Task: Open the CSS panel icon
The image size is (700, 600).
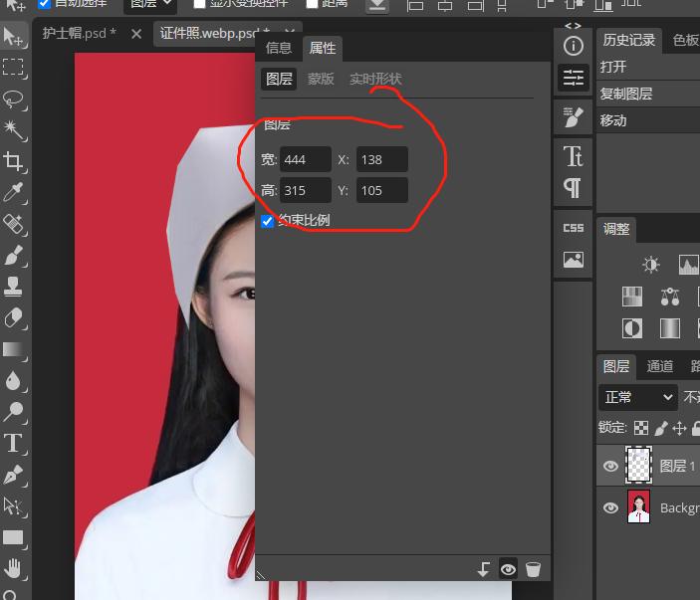Action: [574, 228]
